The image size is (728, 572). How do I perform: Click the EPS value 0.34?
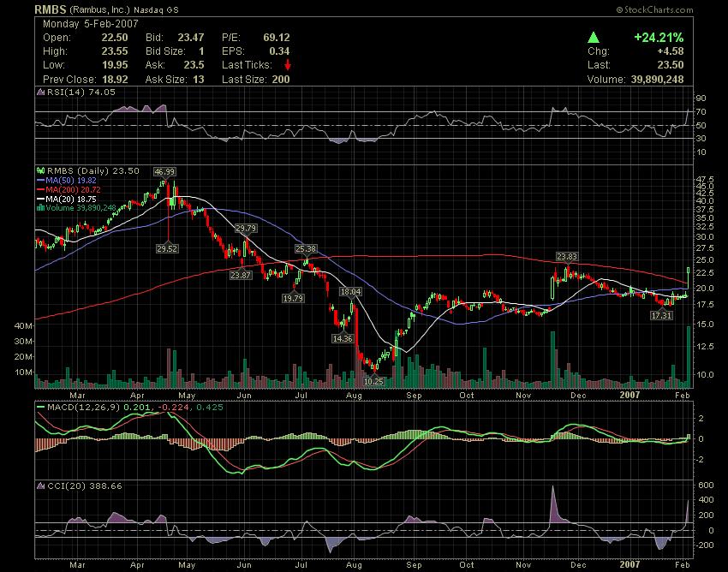coord(279,51)
